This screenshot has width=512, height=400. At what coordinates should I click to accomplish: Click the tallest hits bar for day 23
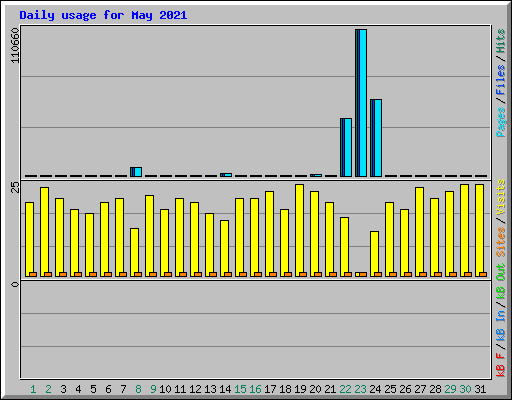click(361, 103)
